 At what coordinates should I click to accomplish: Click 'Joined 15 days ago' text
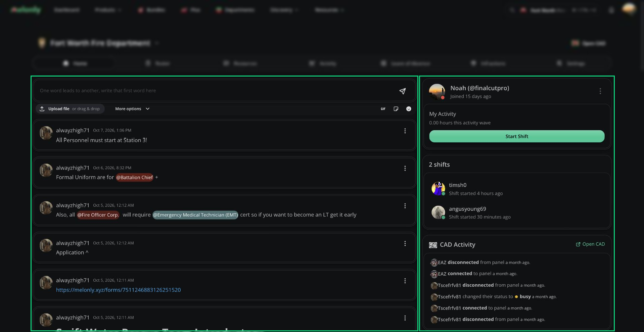point(470,96)
